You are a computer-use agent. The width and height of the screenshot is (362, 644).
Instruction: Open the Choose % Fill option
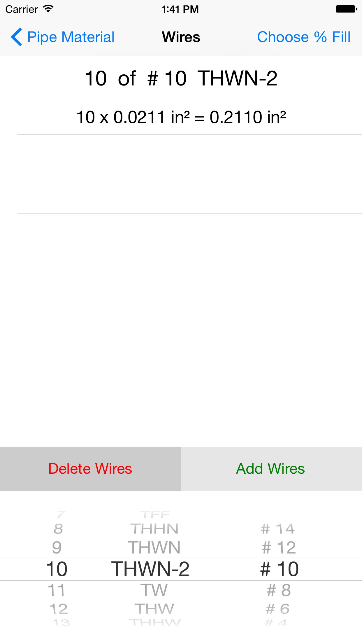point(304,37)
